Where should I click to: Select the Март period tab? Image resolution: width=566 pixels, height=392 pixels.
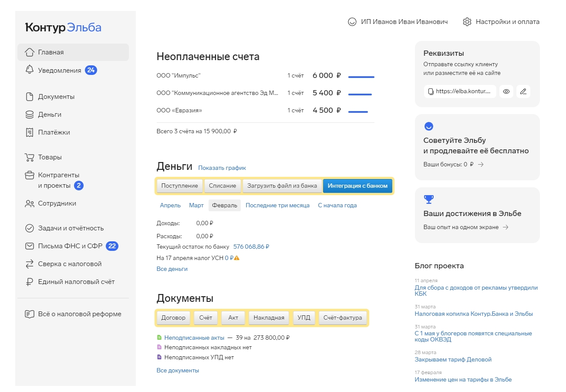tap(196, 206)
